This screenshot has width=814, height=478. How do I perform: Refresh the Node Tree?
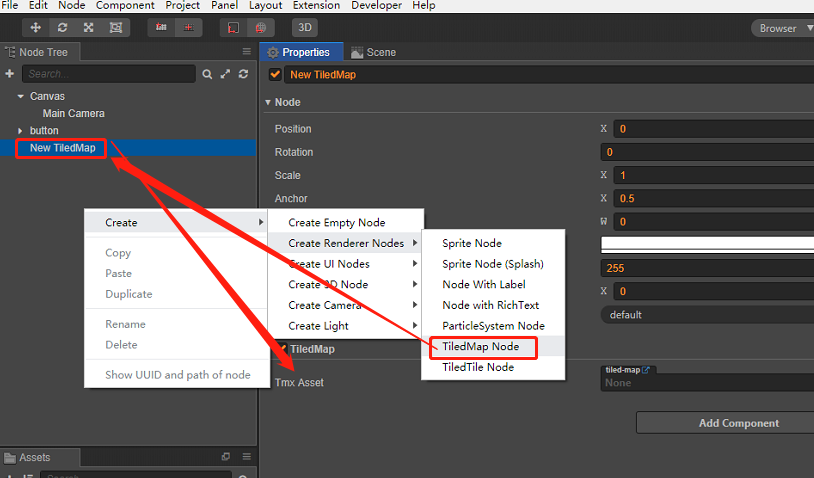click(x=243, y=74)
